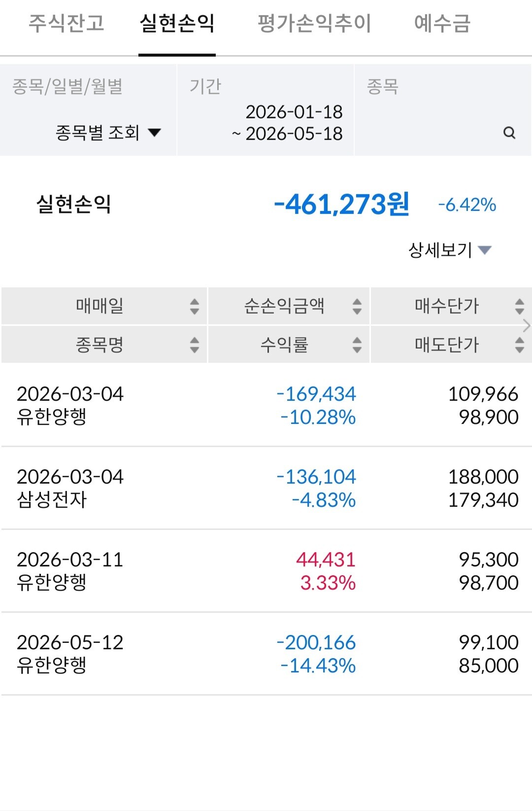Switch to the 평가손익추이 tab
The width and height of the screenshot is (532, 811).
[314, 23]
